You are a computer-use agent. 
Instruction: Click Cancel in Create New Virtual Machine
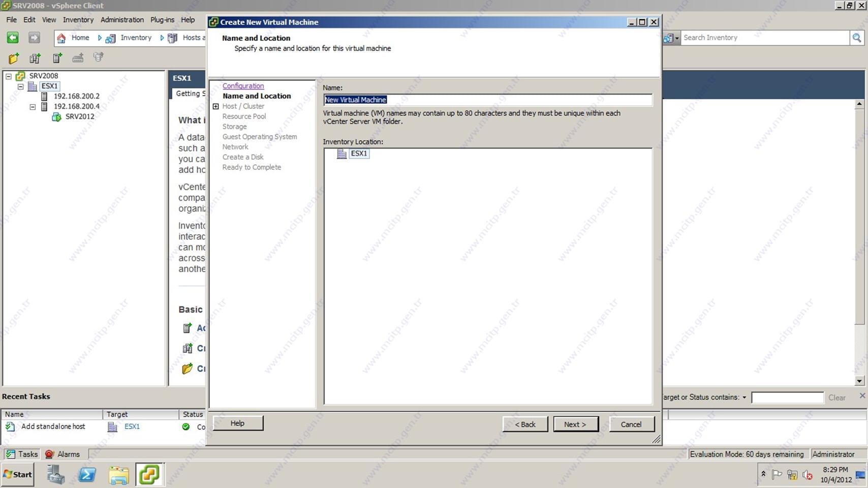[x=632, y=424]
